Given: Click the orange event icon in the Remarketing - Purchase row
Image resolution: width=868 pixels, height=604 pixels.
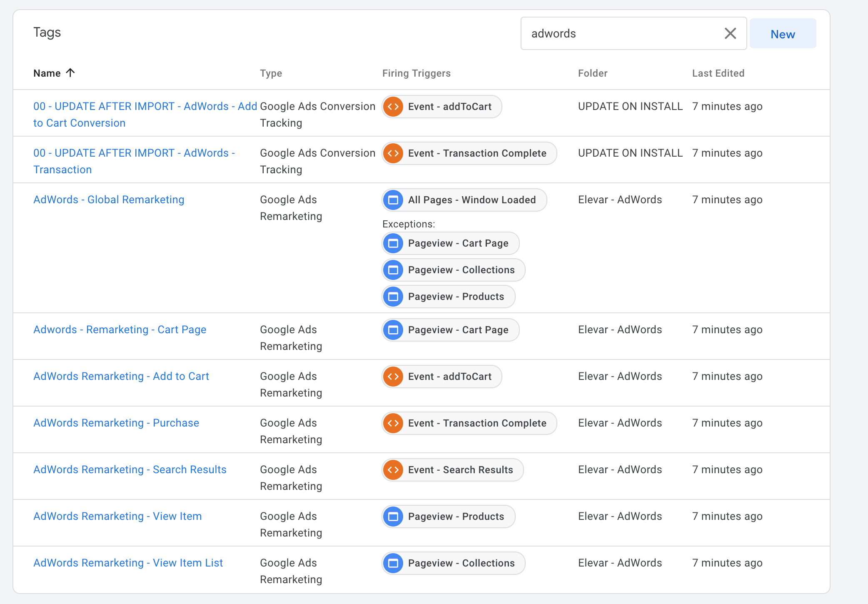Looking at the screenshot, I should point(393,423).
